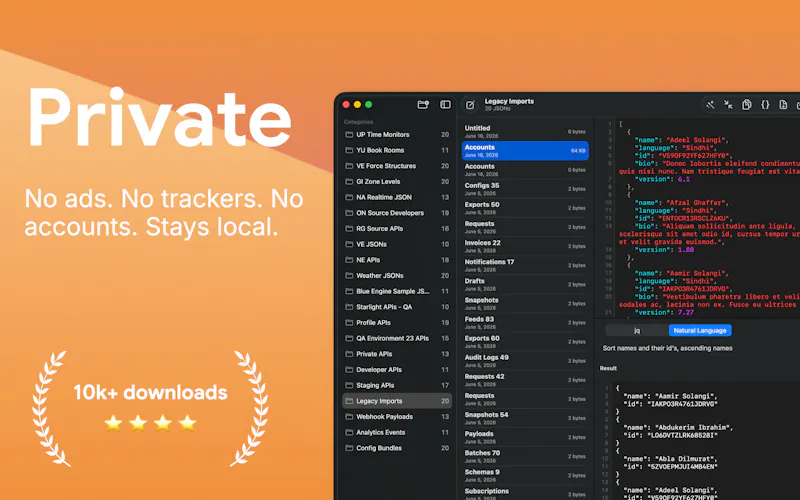
Task: Select the Subscriptions document
Action: (x=525, y=493)
